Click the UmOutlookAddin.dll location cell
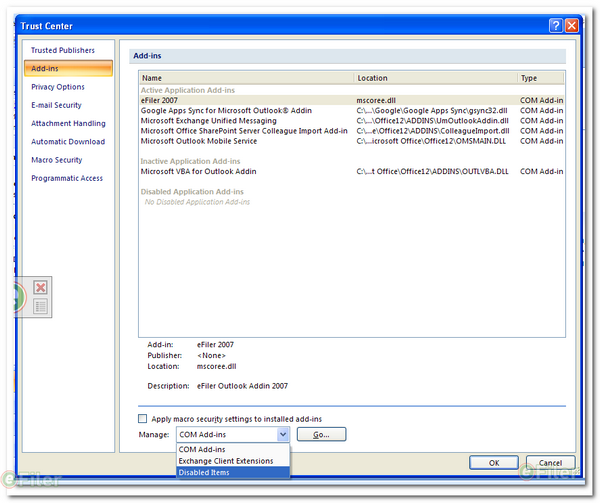This screenshot has width=600, height=503. pyautogui.click(x=432, y=121)
